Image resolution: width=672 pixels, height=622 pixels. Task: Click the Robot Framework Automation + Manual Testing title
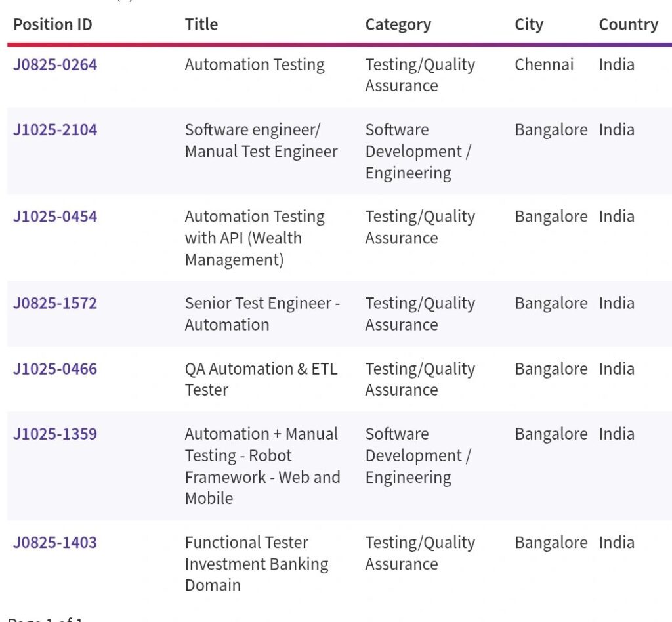[x=262, y=466]
